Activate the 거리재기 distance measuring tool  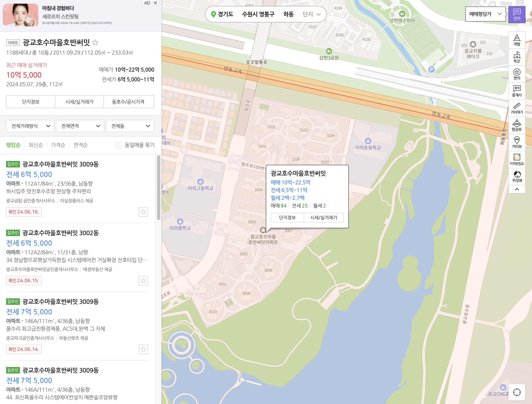click(x=517, y=109)
